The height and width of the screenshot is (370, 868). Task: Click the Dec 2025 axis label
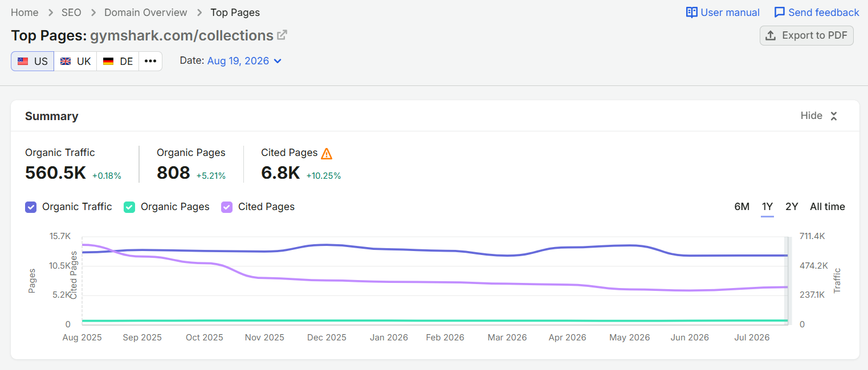(x=327, y=338)
